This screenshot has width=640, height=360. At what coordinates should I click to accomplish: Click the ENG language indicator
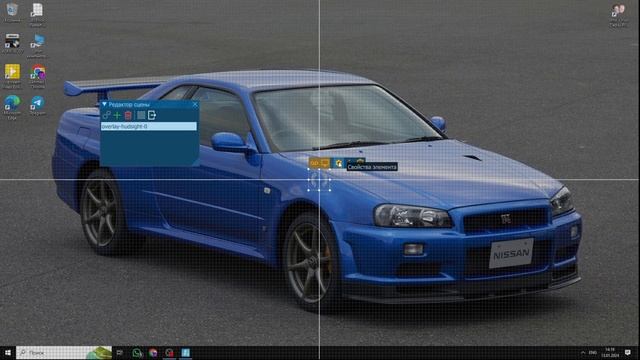coord(593,353)
